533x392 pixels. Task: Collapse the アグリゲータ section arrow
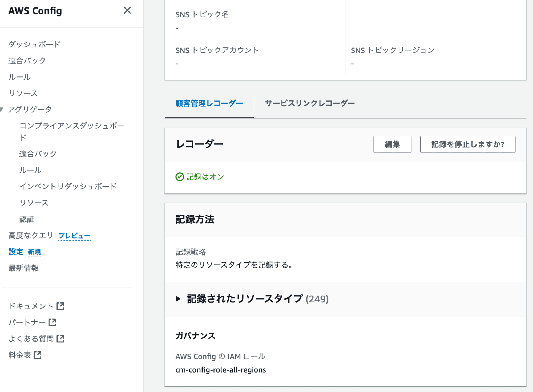[x=2, y=109]
